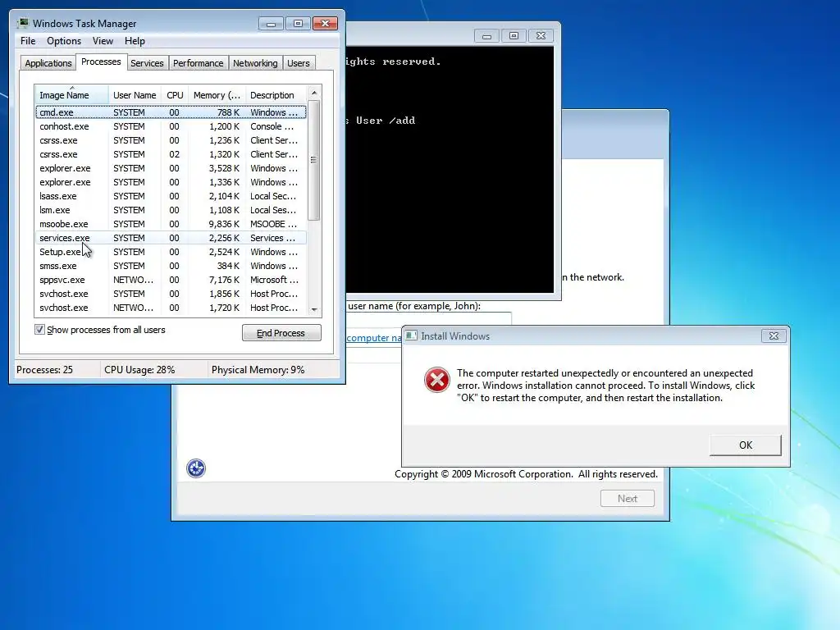Maximize the command prompt window

[x=514, y=36]
